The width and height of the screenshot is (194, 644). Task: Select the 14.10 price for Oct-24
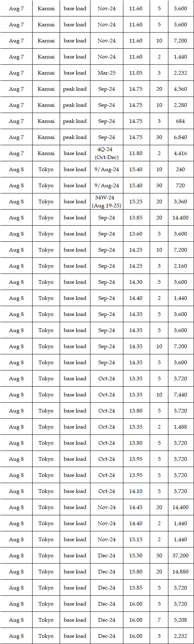coord(136,491)
